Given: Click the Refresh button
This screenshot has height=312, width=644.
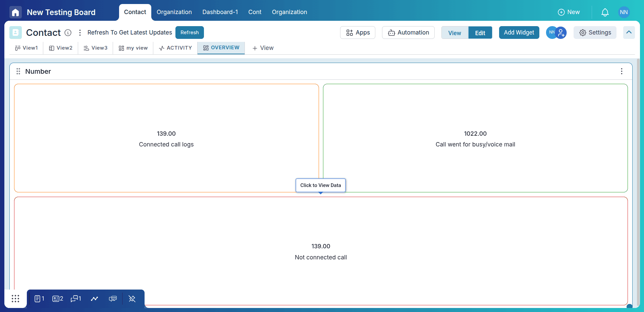Looking at the screenshot, I should (x=190, y=33).
